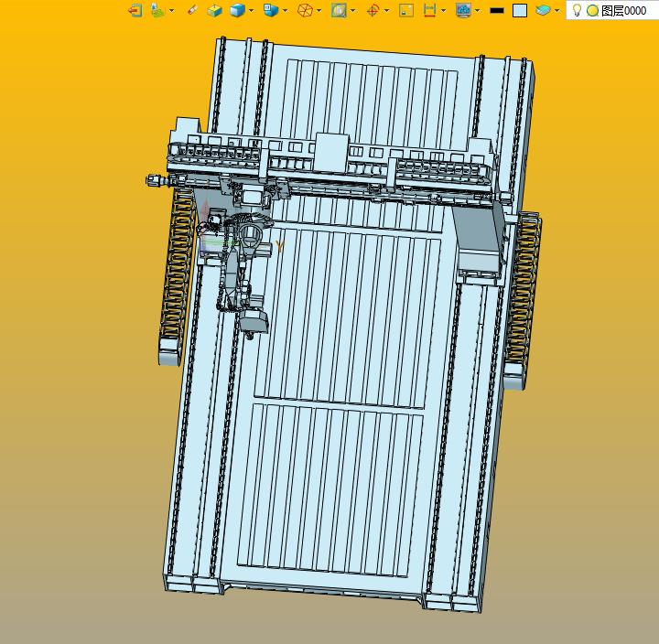Image resolution: width=659 pixels, height=644 pixels.
Task: Pick the light blue face color swatch
Action: (x=520, y=10)
